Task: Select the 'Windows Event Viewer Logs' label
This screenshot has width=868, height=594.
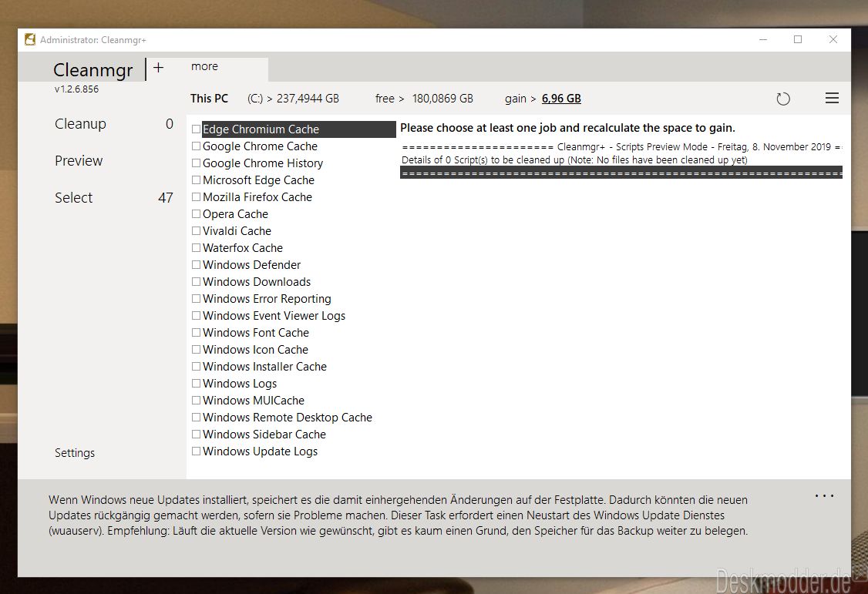Action: pos(274,316)
